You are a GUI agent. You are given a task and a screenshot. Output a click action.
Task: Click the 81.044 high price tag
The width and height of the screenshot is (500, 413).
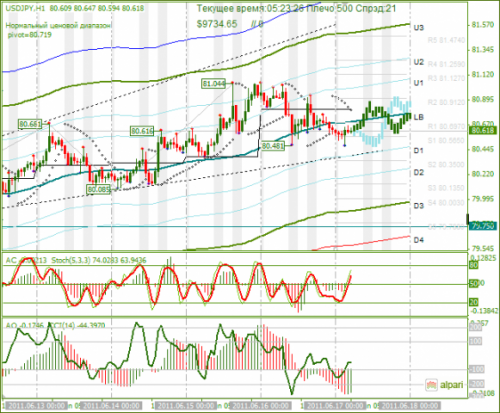tap(214, 83)
